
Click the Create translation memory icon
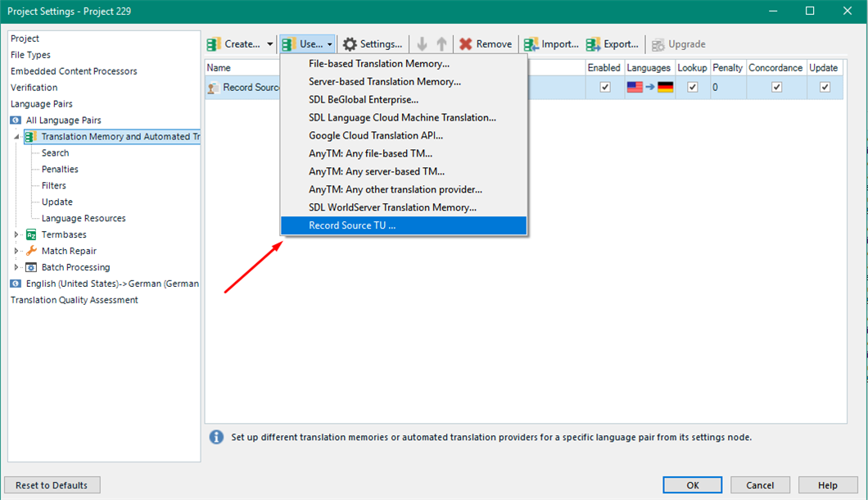pos(215,44)
